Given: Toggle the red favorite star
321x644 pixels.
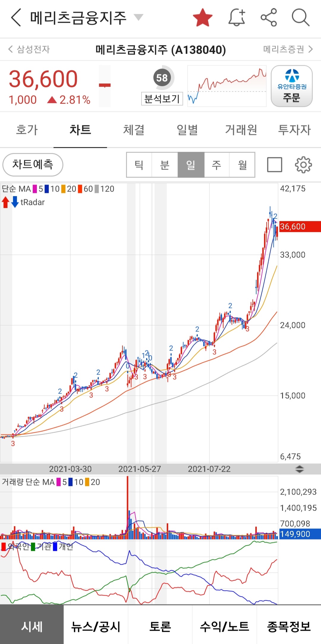Looking at the screenshot, I should 203,18.
